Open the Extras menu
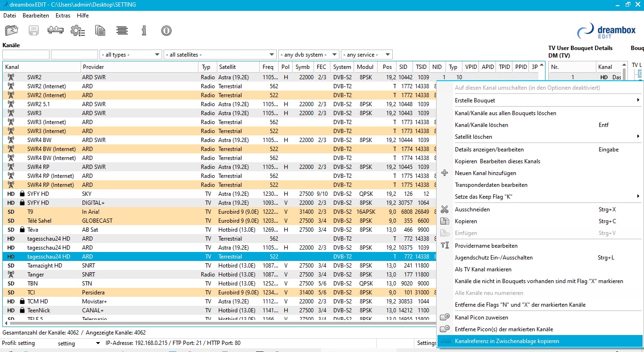This screenshot has height=352, width=644. point(63,16)
